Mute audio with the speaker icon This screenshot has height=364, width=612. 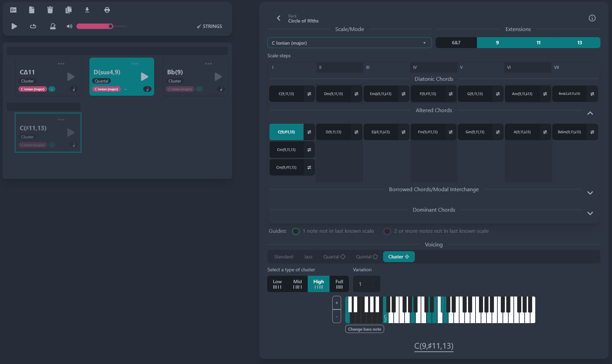[x=69, y=26]
